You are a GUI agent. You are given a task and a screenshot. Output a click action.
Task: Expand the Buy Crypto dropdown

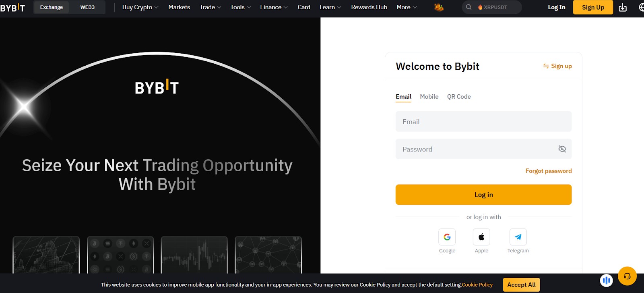tap(140, 7)
